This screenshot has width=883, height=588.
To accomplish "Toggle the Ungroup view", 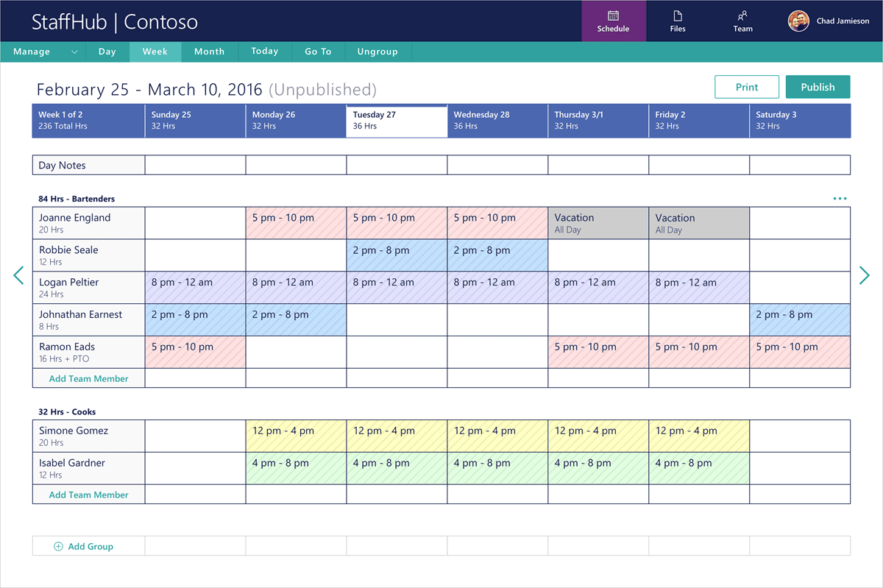I will point(377,52).
